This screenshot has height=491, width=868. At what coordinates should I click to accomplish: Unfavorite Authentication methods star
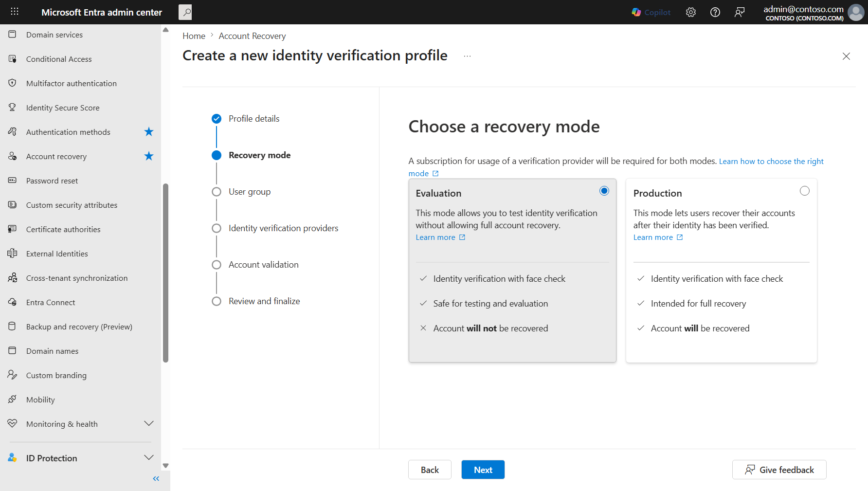[x=149, y=132]
